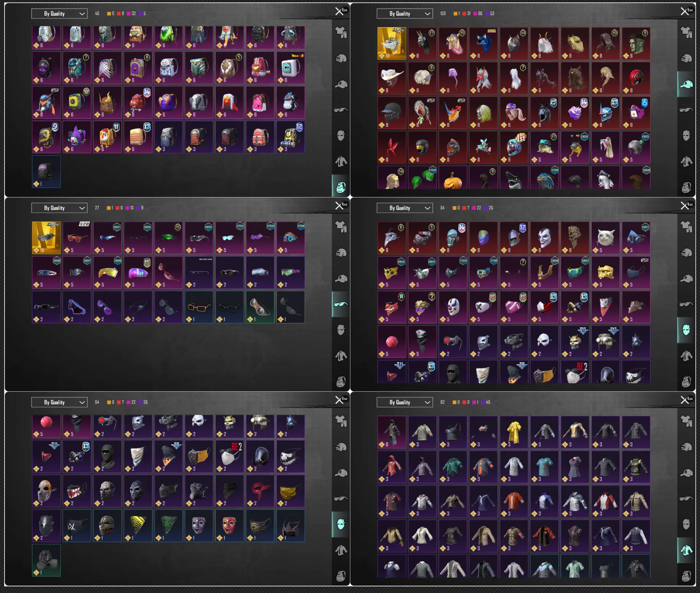700x593 pixels.
Task: Select jacket category icon in 46-item backpack panel
Action: pos(341,162)
